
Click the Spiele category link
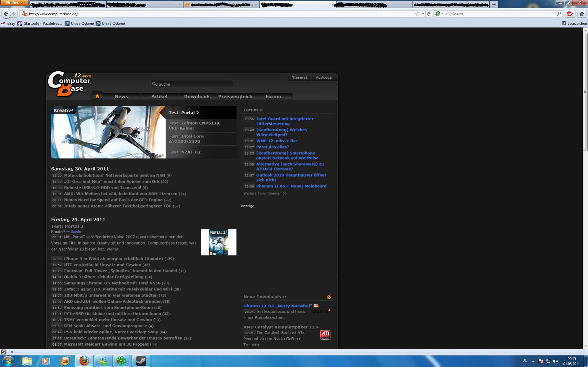click(x=76, y=231)
